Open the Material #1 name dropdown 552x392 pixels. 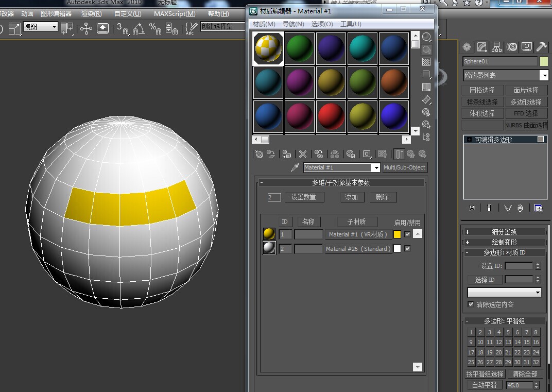coord(376,167)
